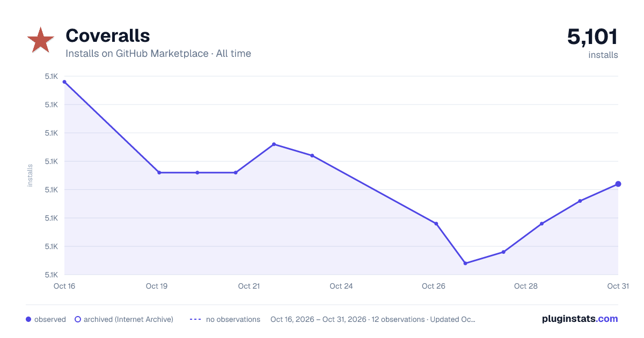Click the hollow 'archived' legend circle
This screenshot has width=644, height=338.
(77, 319)
